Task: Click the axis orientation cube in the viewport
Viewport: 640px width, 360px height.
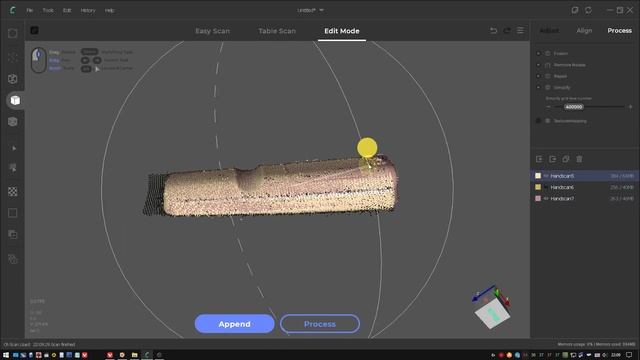Action: [x=492, y=313]
